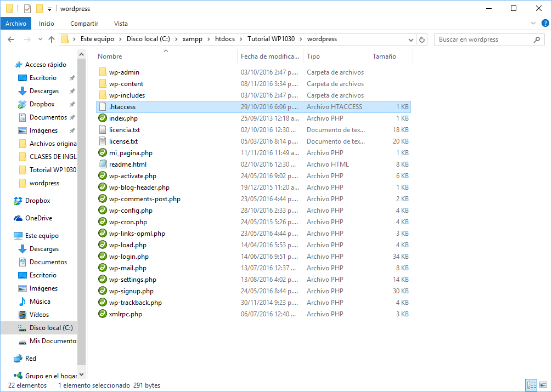Click the New Folder icon in the title bar

[x=40, y=8]
